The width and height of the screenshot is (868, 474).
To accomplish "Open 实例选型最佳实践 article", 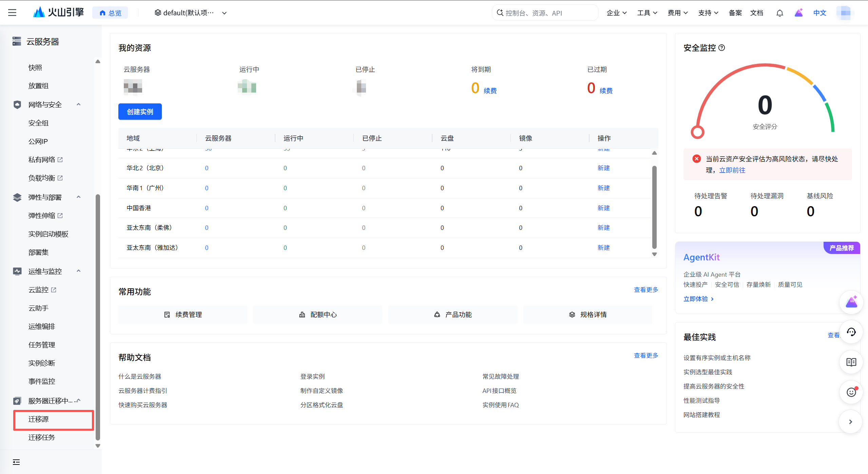I will tap(708, 372).
